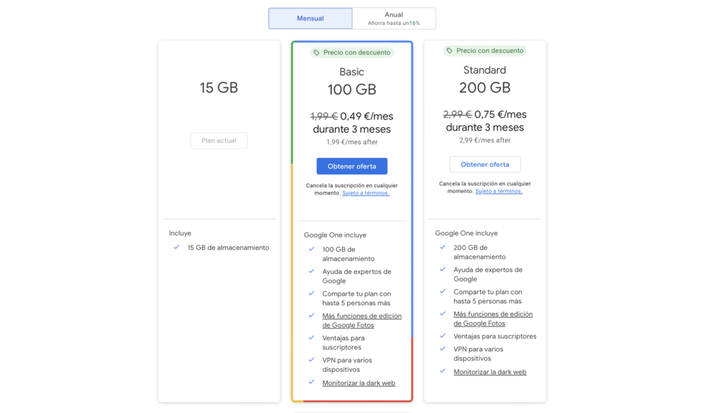This screenshot has height=413, width=715.
Task: Click Obtener oferta for Basic 100 GB
Action: (352, 166)
